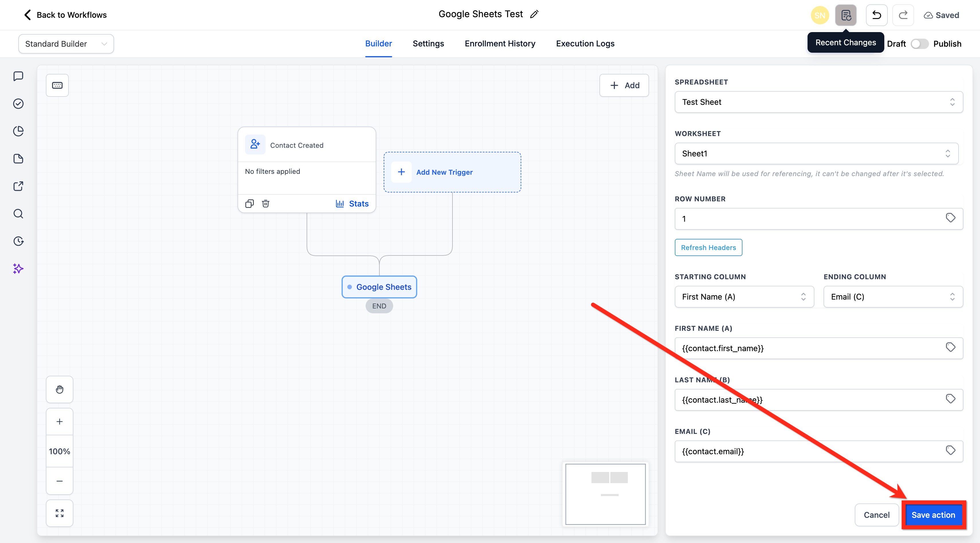
Task: Open tag picker for Email field
Action: point(950,450)
